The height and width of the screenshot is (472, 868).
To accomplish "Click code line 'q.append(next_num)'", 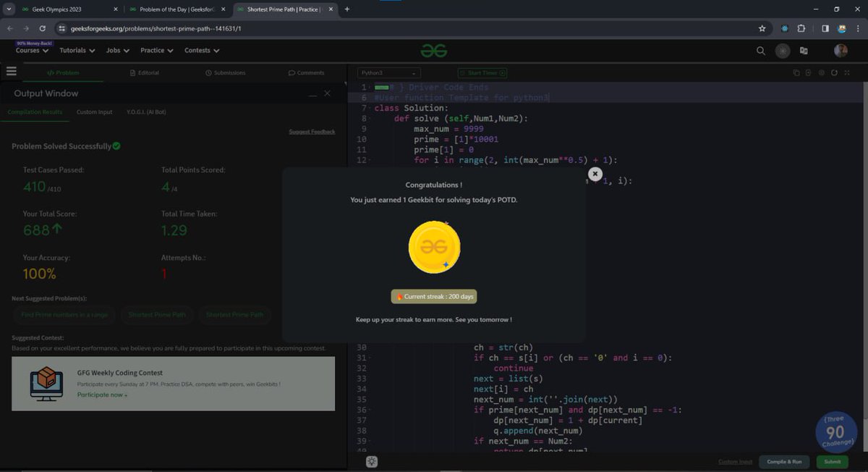I will (x=538, y=431).
